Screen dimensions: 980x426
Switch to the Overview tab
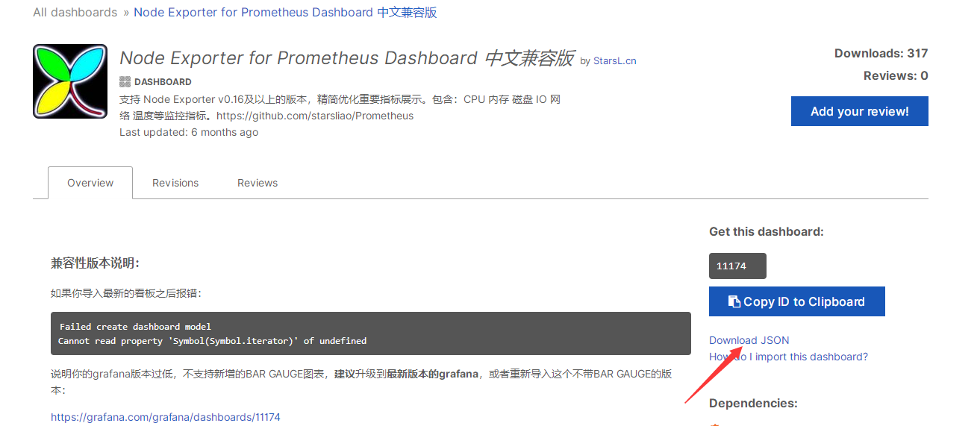[90, 183]
